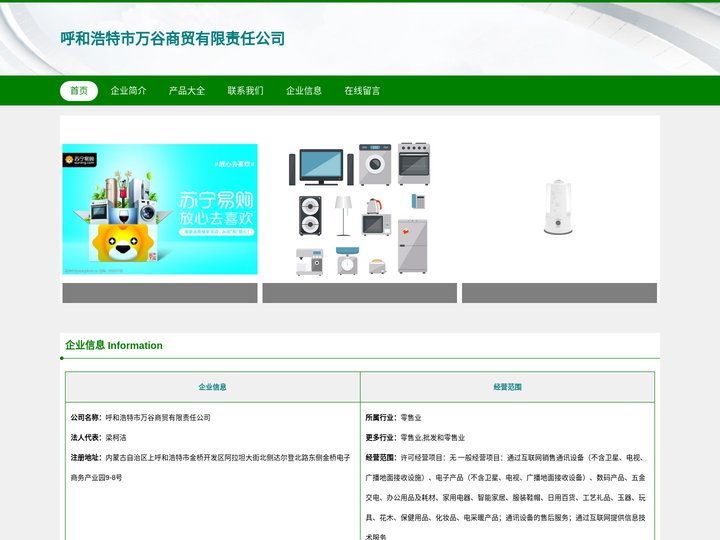The width and height of the screenshot is (720, 540).
Task: Select the 所属行业 零售业 row
Action: coord(394,417)
